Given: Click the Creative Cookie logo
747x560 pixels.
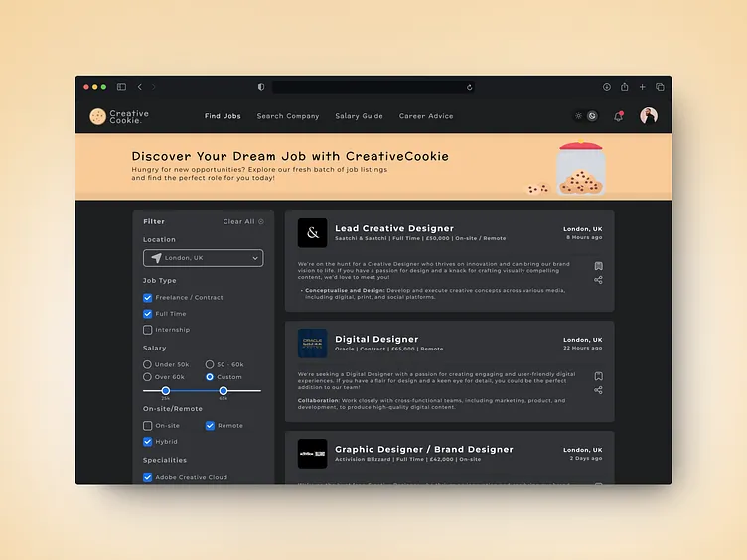Looking at the screenshot, I should [118, 116].
